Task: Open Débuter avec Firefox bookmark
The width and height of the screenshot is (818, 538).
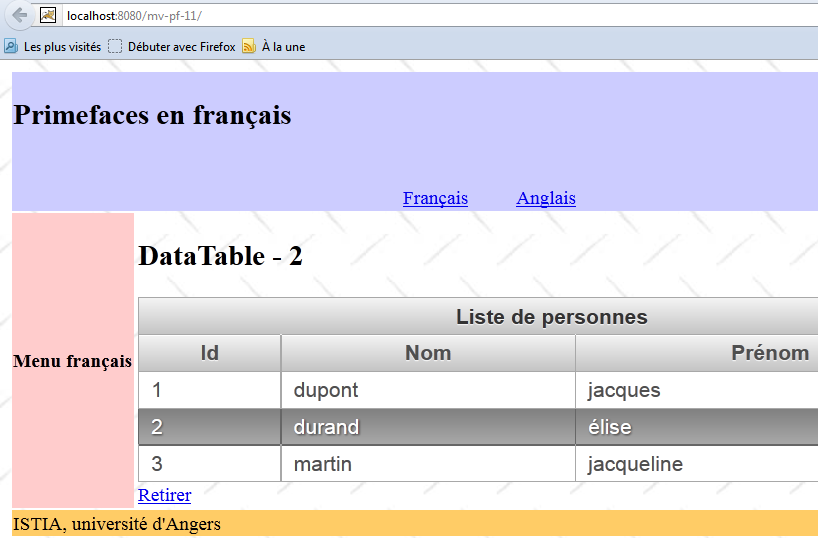Action: click(x=172, y=47)
